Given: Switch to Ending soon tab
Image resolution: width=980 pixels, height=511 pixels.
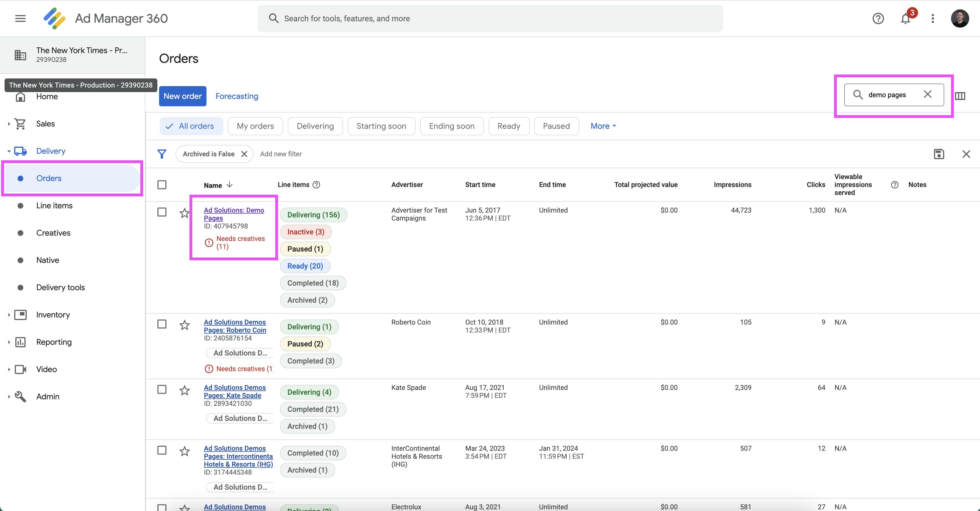Looking at the screenshot, I should point(452,126).
